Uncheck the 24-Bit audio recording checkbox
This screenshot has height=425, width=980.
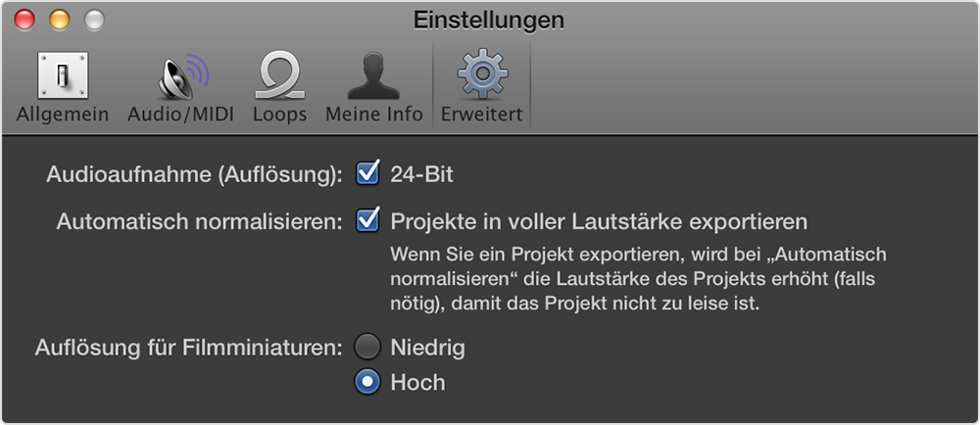(x=367, y=174)
